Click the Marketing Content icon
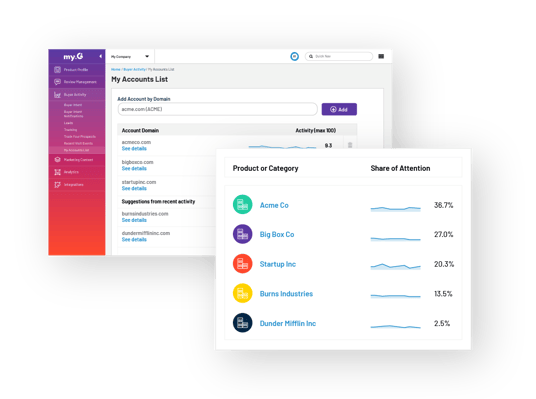The height and width of the screenshot is (399, 536). (x=57, y=160)
